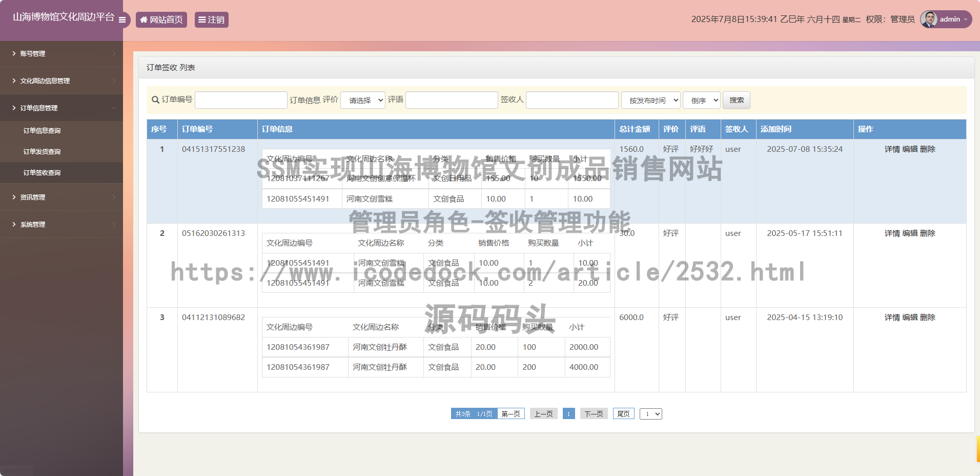980x476 pixels.
Task: Click the 搜索 button
Action: 737,100
